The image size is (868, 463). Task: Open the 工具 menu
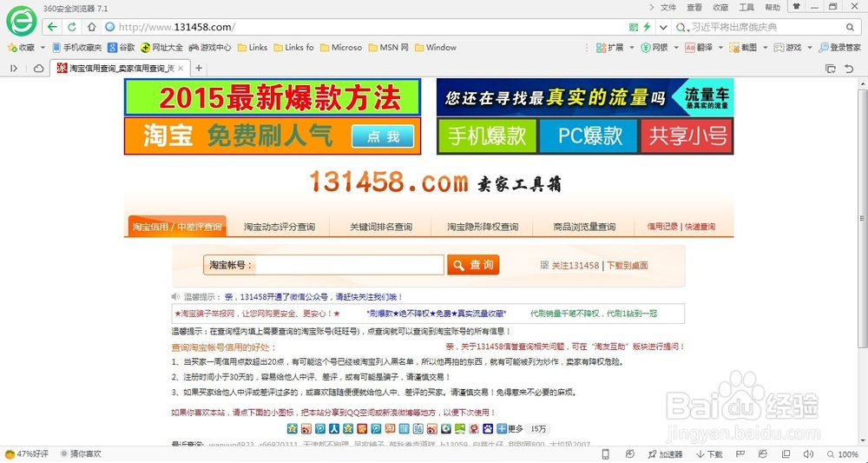point(746,7)
